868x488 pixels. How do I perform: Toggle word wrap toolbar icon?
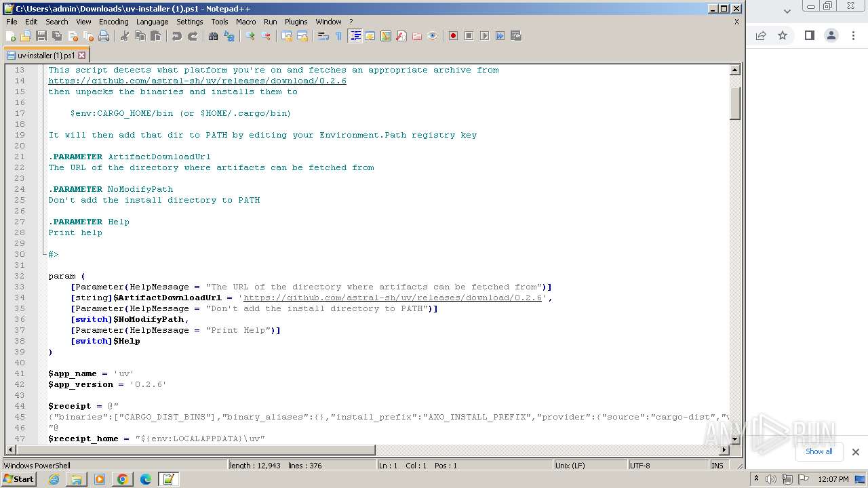pyautogui.click(x=323, y=36)
